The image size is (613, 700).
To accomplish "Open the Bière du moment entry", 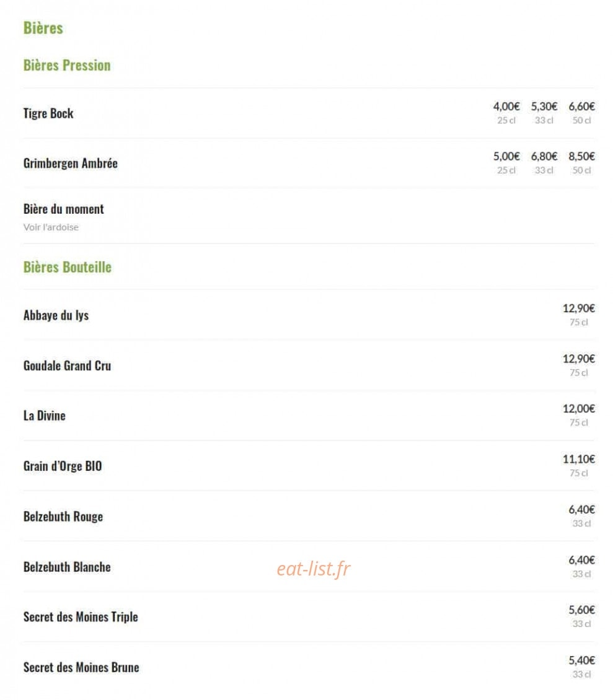I will [x=63, y=209].
